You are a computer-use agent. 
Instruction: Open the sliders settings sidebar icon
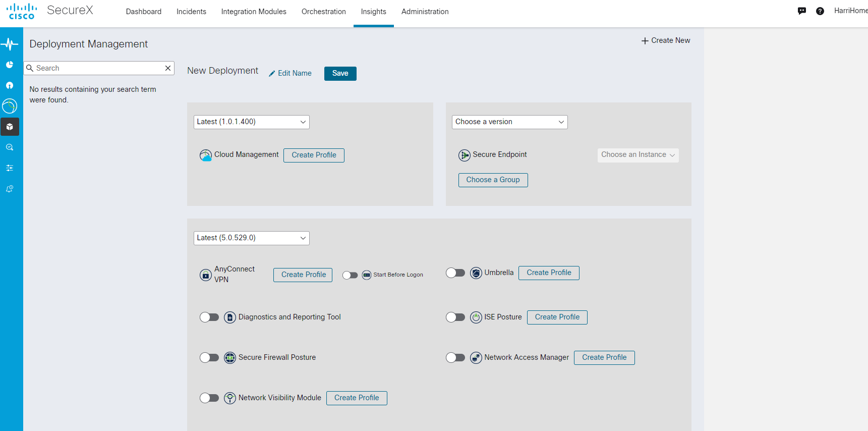10,168
